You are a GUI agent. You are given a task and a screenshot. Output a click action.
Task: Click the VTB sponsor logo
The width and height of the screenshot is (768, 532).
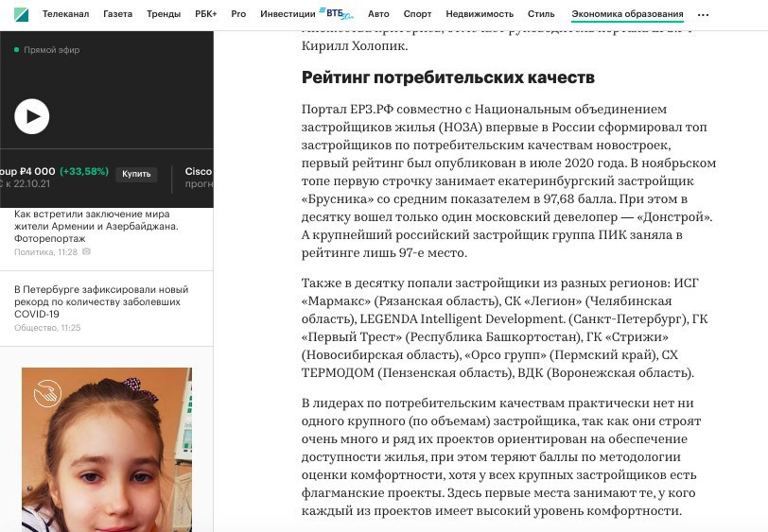pyautogui.click(x=337, y=13)
